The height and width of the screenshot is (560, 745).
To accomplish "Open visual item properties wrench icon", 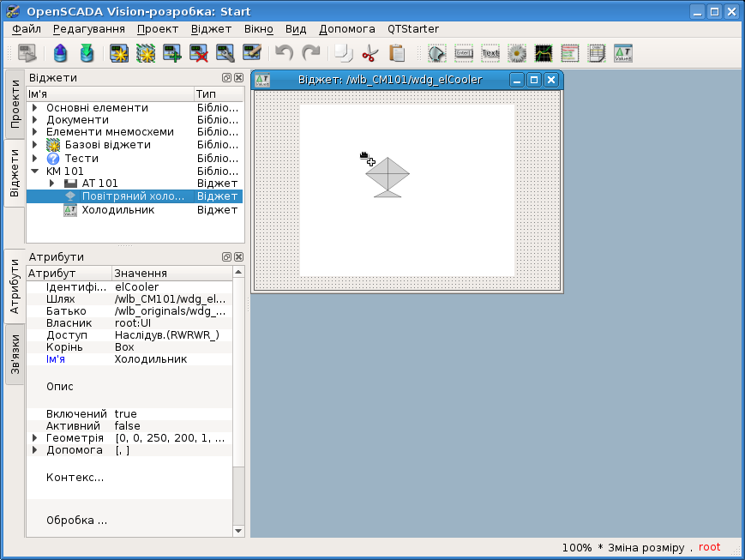I will tap(226, 53).
